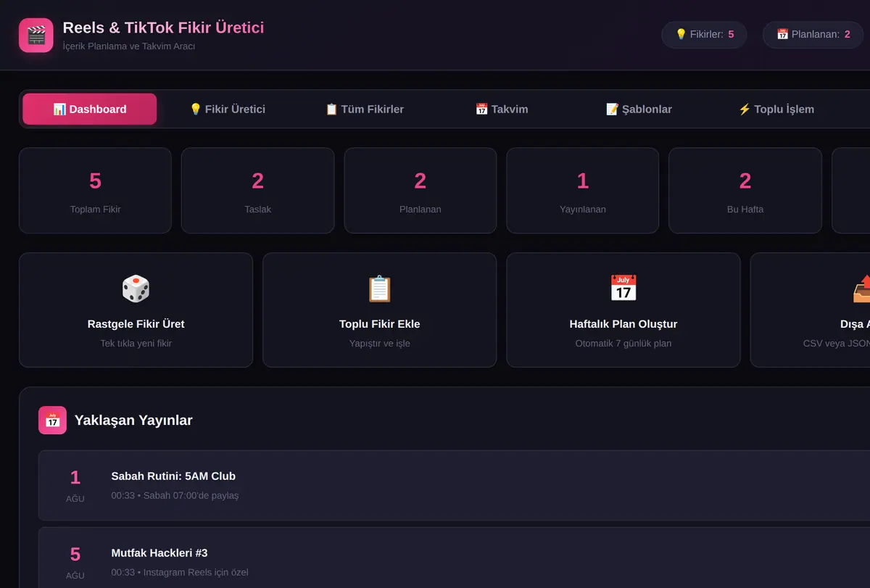Open the Mutfak Hackleri #3 entry
This screenshot has width=870, height=588.
(454, 558)
